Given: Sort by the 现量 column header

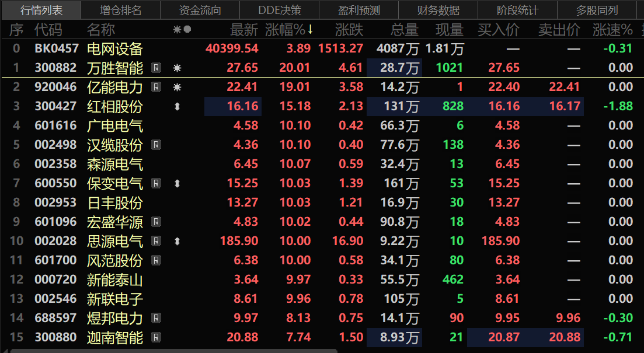Looking at the screenshot, I should (x=450, y=30).
